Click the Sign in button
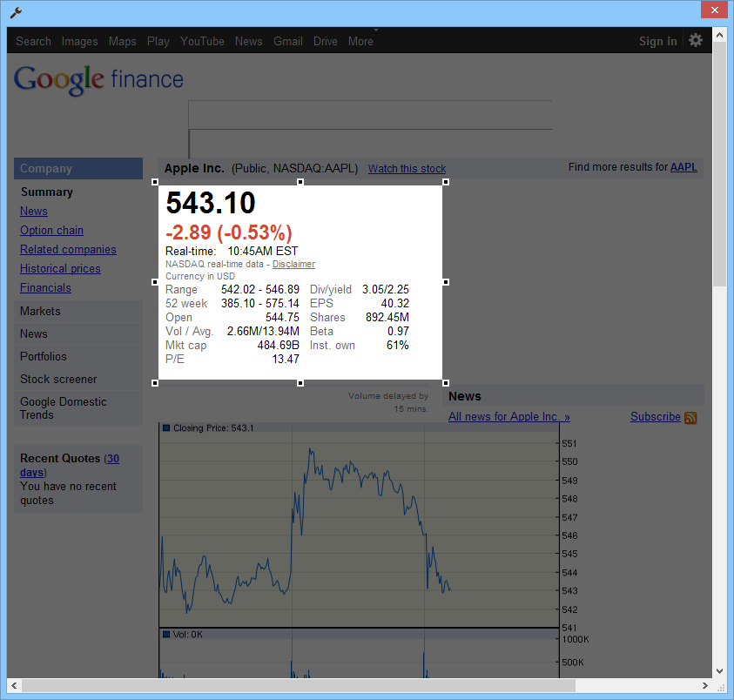734x700 pixels. point(657,41)
